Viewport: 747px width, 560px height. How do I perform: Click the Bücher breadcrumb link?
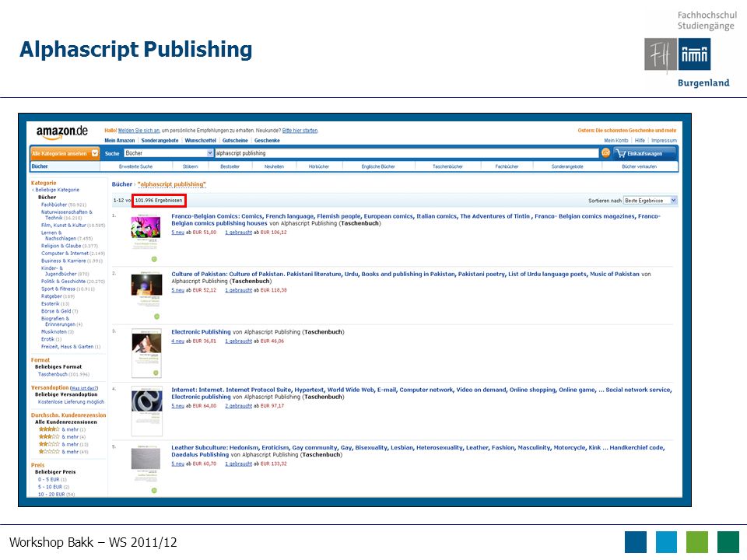121,184
